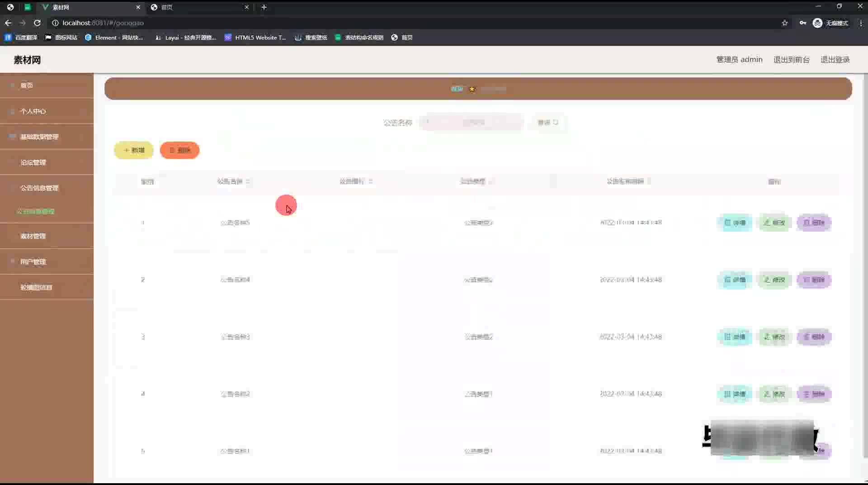Click the 查询 search button

[547, 123]
